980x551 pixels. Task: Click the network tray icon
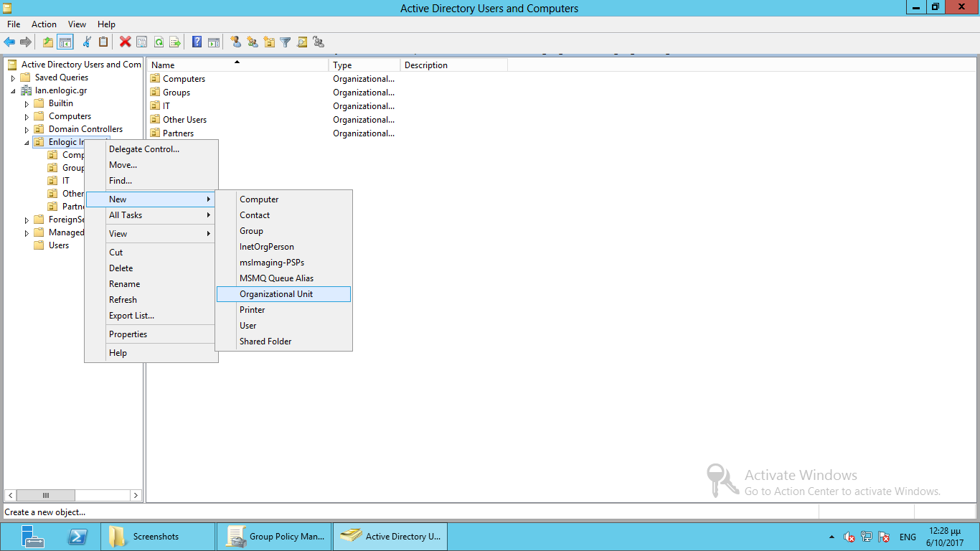pos(867,537)
